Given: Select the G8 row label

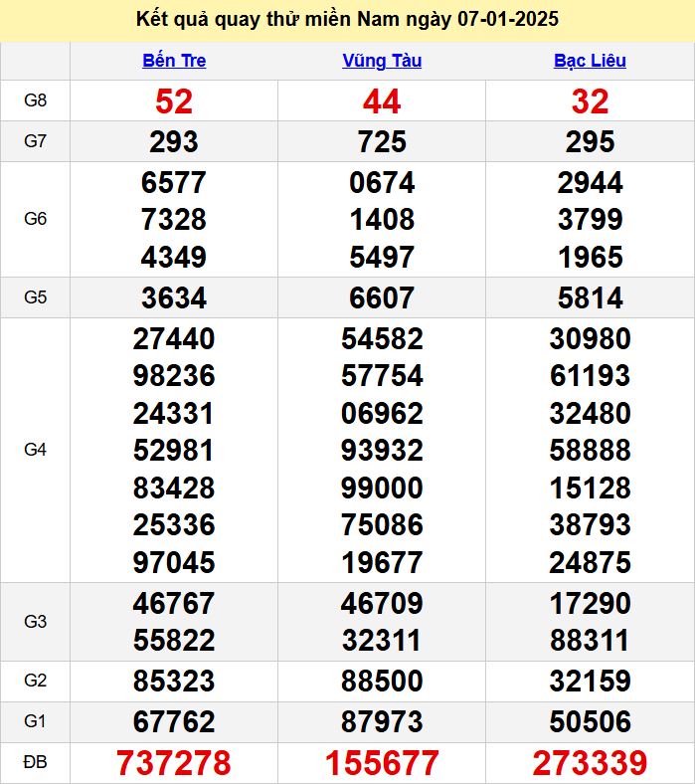Looking at the screenshot, I should [35, 100].
